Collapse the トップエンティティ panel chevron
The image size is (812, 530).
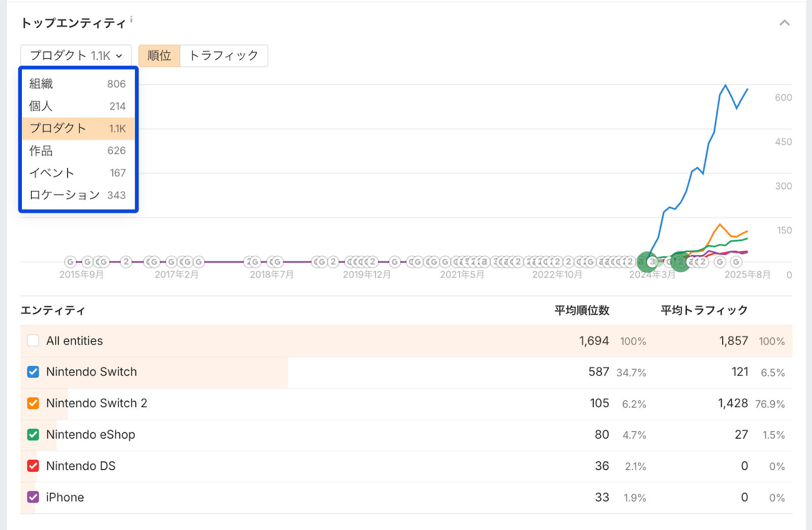click(784, 23)
